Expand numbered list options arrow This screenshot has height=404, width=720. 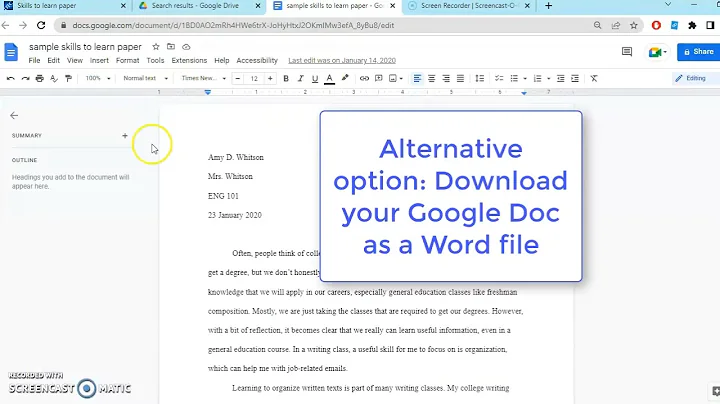548,79
